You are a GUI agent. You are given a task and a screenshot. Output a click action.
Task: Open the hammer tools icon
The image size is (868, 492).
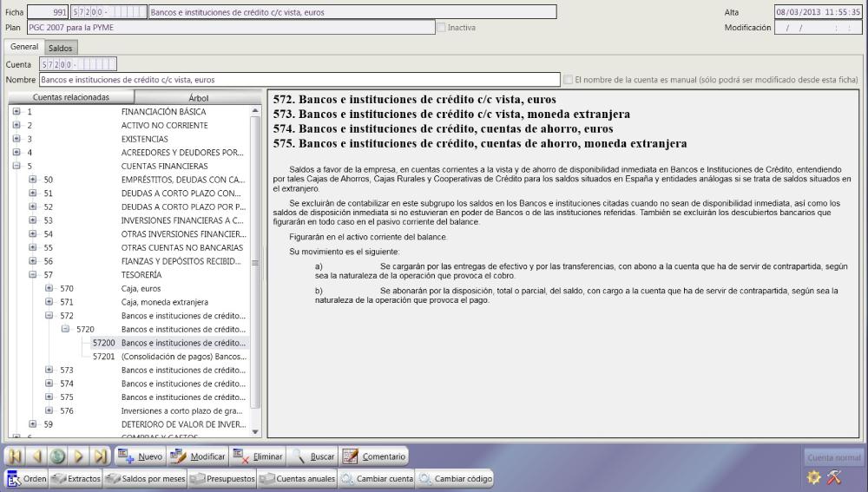836,477
